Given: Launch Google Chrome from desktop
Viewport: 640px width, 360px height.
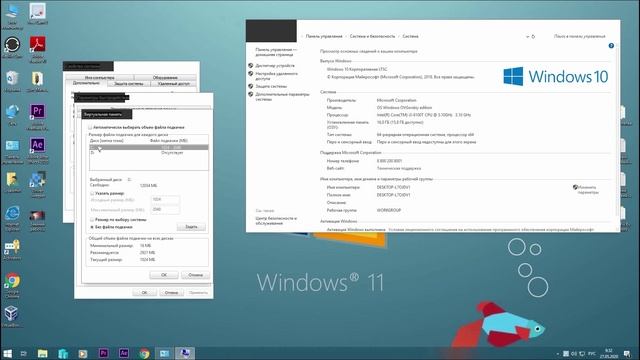Looking at the screenshot, I should tap(12, 284).
